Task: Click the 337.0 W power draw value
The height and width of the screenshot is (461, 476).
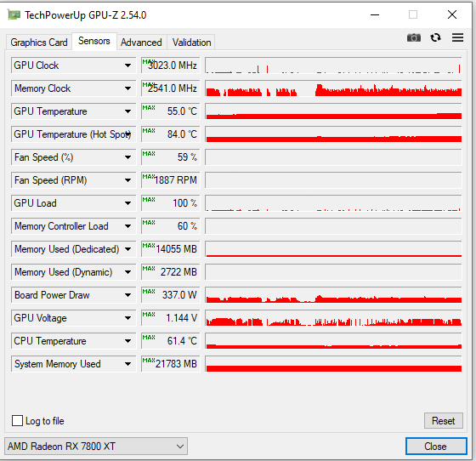Action: pyautogui.click(x=170, y=295)
